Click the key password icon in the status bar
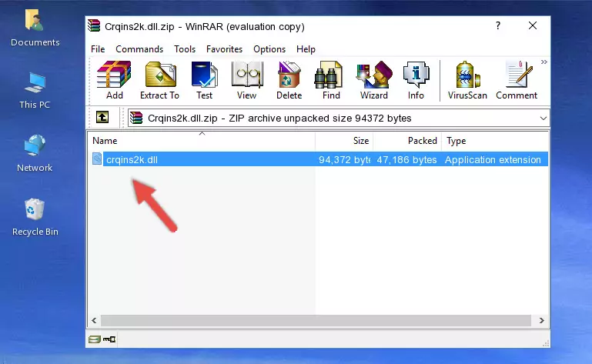Viewport: 592px width, 364px height. click(x=109, y=339)
